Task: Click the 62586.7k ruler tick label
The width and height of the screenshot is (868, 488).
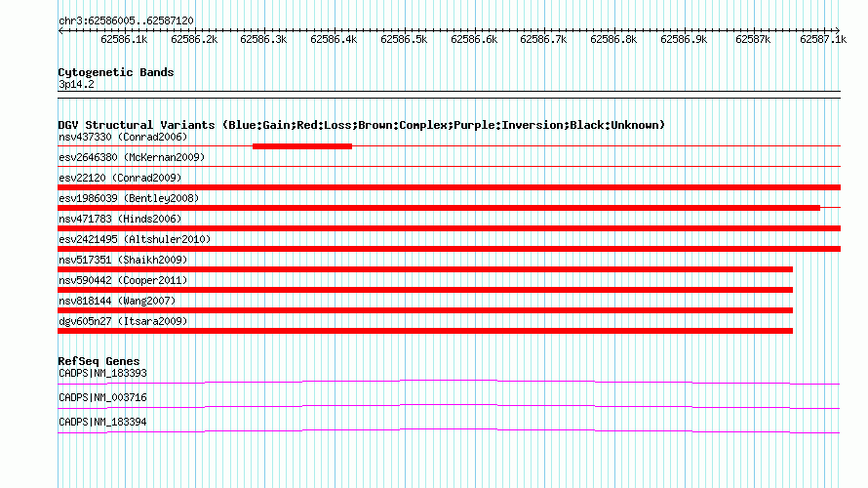Action: 543,40
